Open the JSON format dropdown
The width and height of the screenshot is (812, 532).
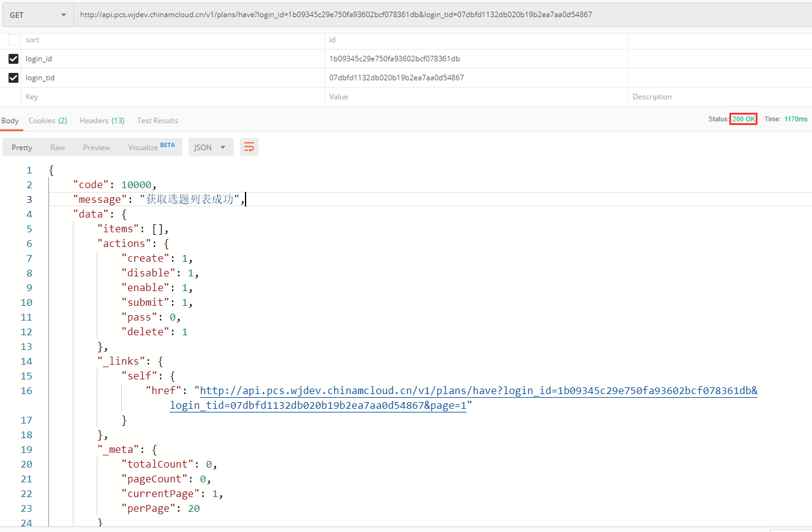point(211,147)
